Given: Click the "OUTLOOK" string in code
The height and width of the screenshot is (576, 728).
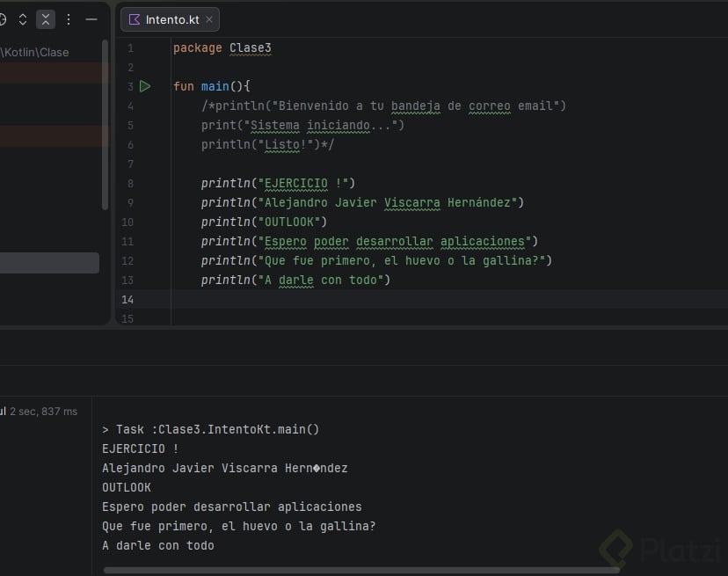Looking at the screenshot, I should click(x=288, y=222).
